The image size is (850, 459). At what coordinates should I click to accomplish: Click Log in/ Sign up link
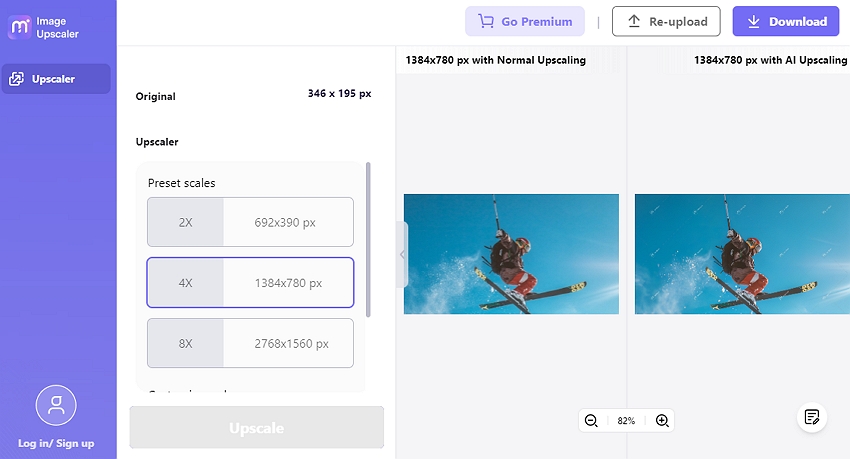(56, 443)
